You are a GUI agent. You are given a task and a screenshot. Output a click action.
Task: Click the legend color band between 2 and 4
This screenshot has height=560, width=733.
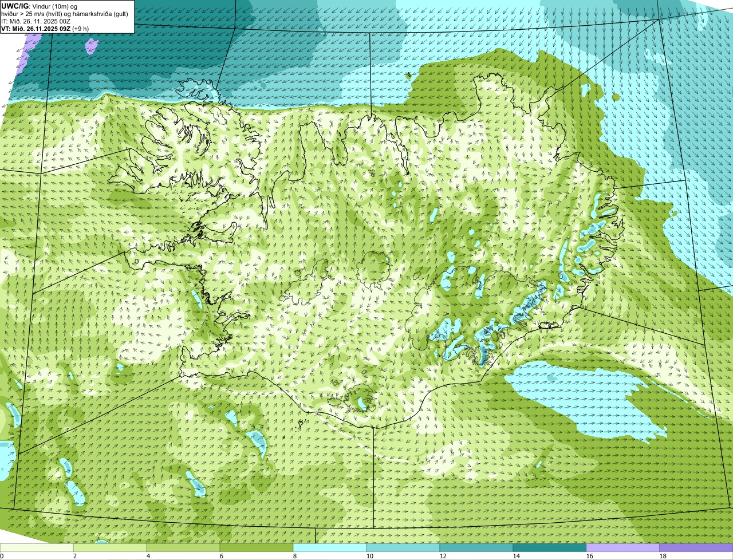coord(110,548)
